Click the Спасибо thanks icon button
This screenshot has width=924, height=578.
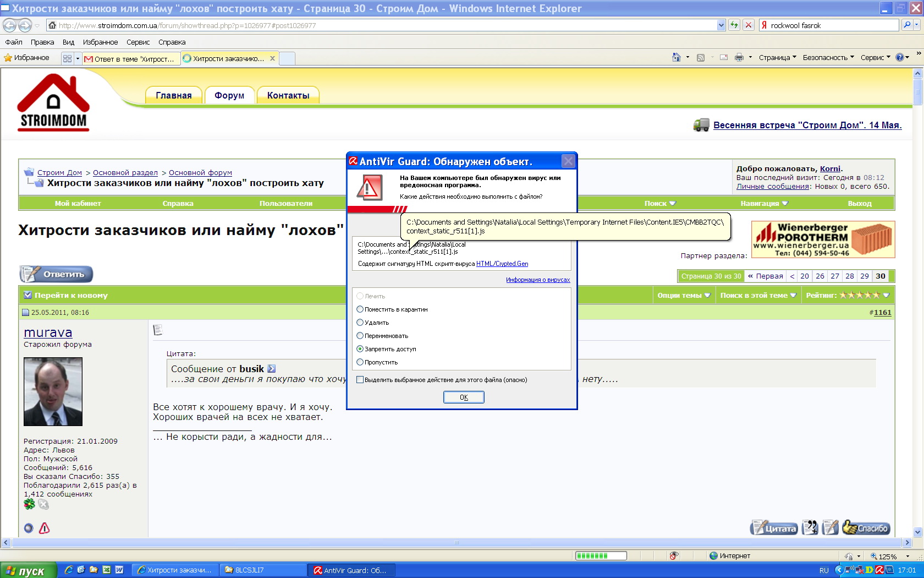[866, 527]
